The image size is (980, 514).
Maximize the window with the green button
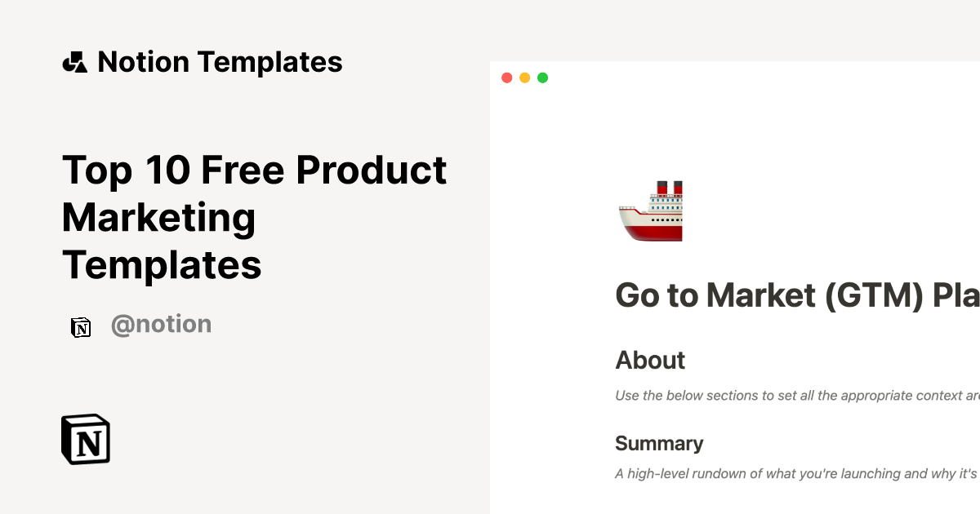[543, 78]
